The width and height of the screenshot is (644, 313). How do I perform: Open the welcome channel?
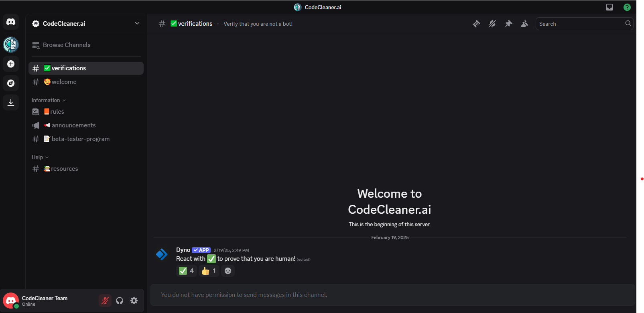coord(86,82)
